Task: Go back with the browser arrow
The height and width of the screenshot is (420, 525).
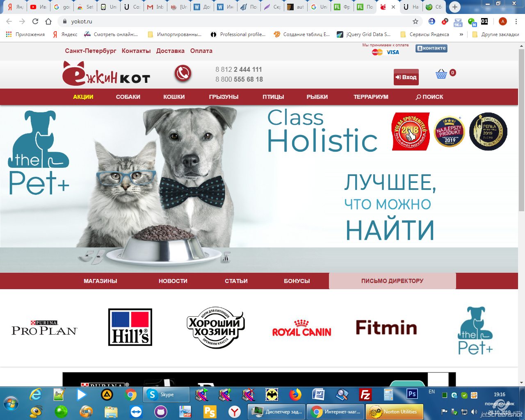Action: pyautogui.click(x=9, y=21)
